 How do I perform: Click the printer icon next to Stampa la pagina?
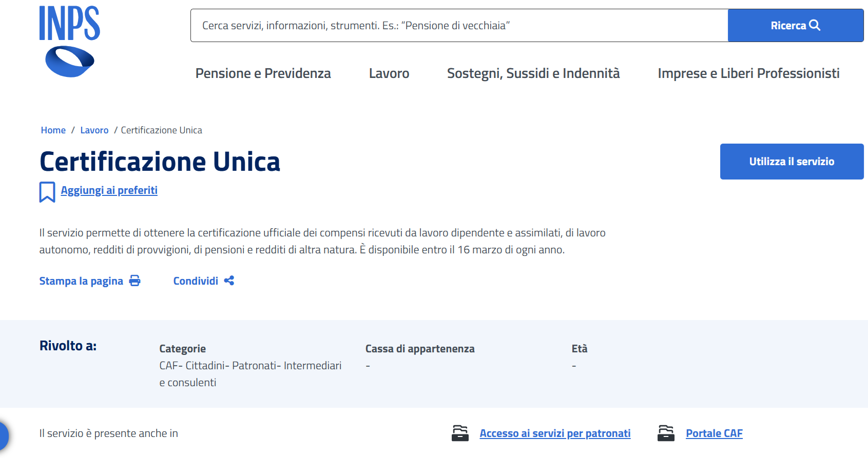[134, 281]
